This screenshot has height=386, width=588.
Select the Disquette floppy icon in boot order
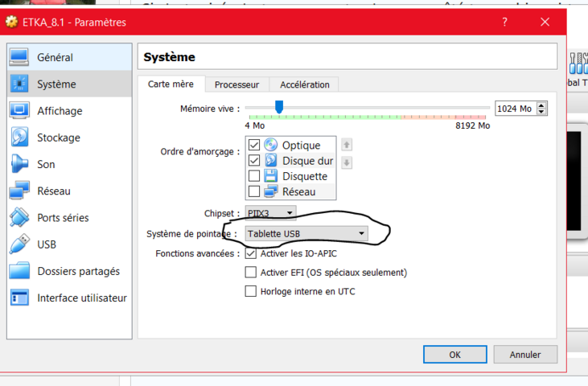(x=271, y=176)
